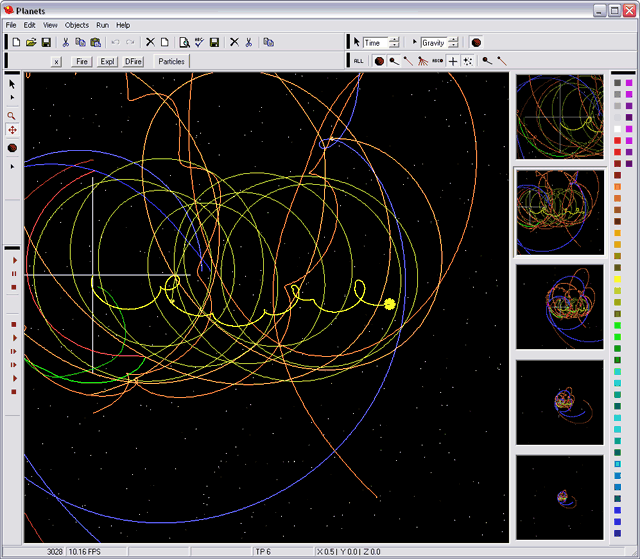Toggle the ALL display button
640x559 pixels.
click(x=358, y=61)
